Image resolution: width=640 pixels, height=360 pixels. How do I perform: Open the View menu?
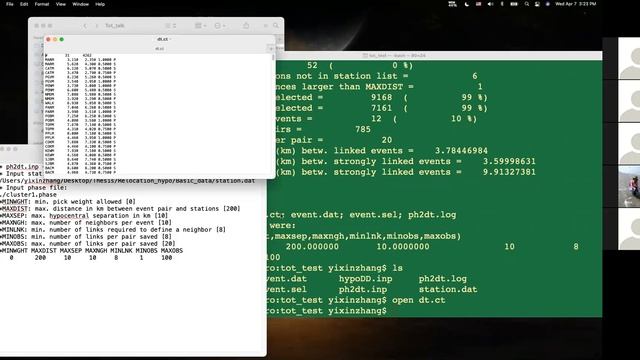click(61, 4)
